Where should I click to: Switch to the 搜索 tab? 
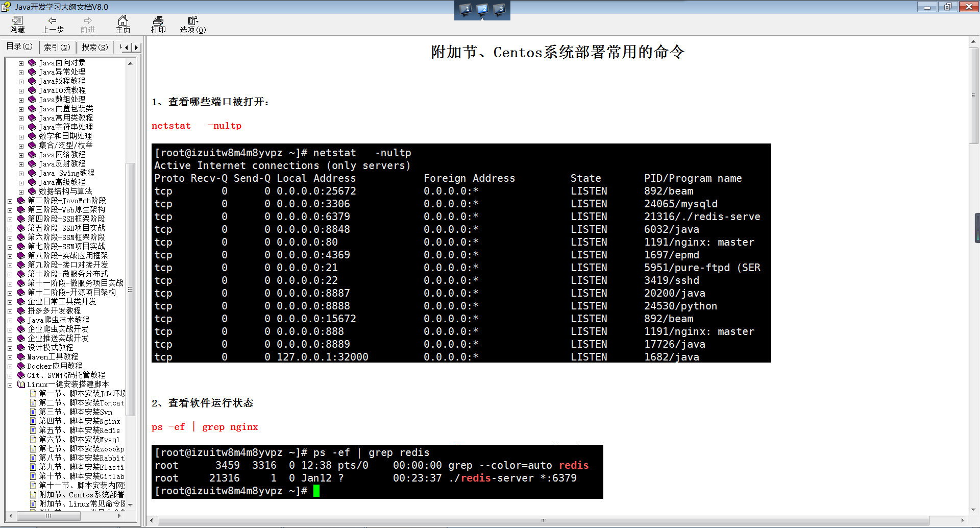point(95,47)
